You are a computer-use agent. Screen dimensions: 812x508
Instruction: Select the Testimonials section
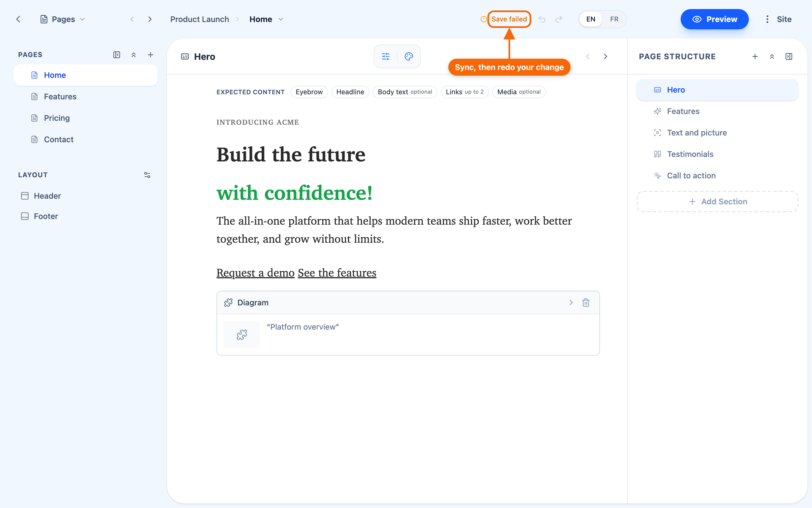pos(717,154)
